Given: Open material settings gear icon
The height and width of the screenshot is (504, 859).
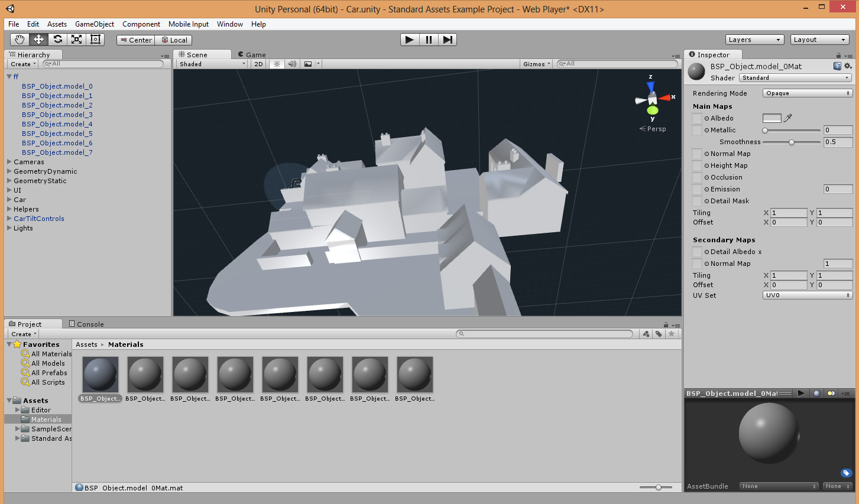Looking at the screenshot, I should tap(848, 66).
